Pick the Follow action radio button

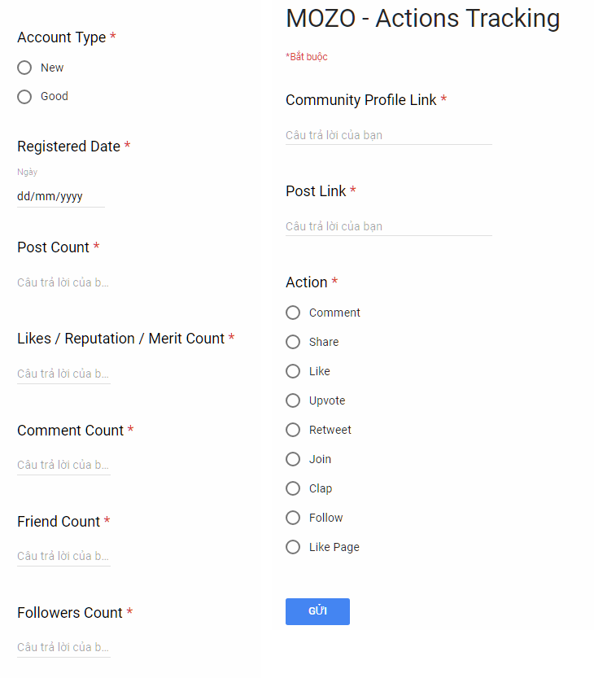(x=293, y=518)
